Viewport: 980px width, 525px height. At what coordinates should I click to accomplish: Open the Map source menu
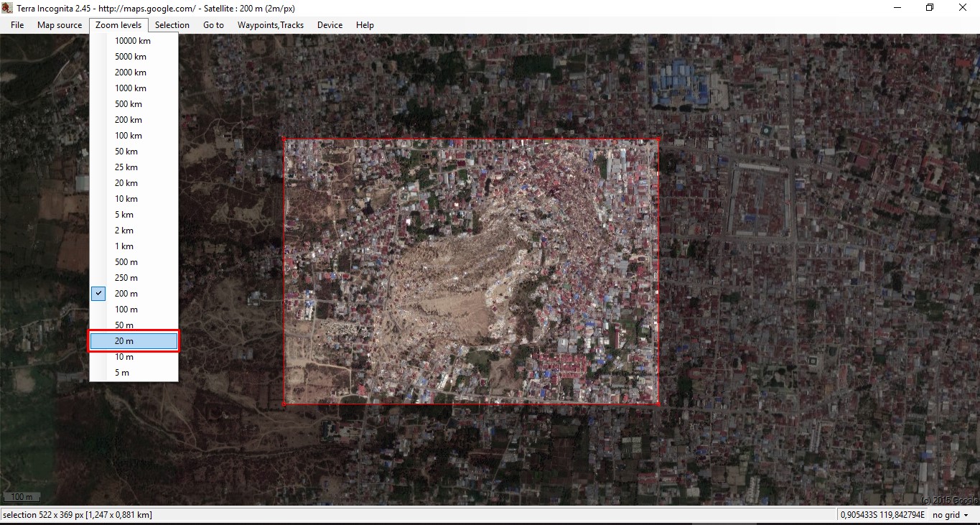pos(60,25)
